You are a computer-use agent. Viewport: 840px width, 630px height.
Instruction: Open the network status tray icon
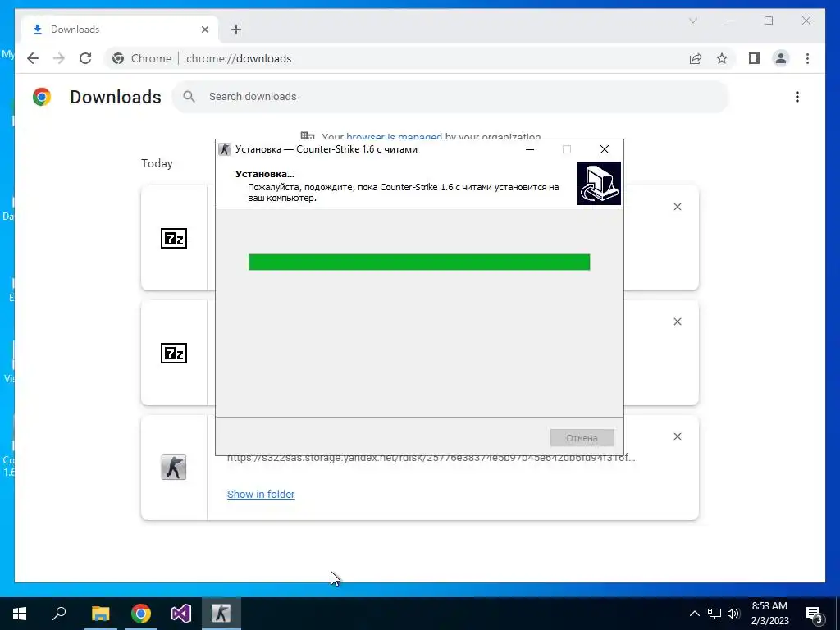click(x=714, y=614)
